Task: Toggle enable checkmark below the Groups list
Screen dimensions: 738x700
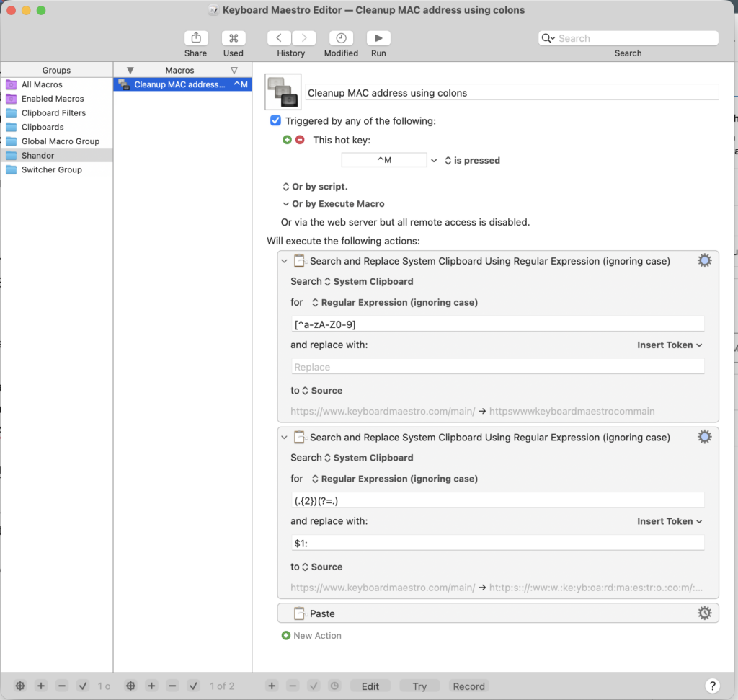Action: point(83,686)
